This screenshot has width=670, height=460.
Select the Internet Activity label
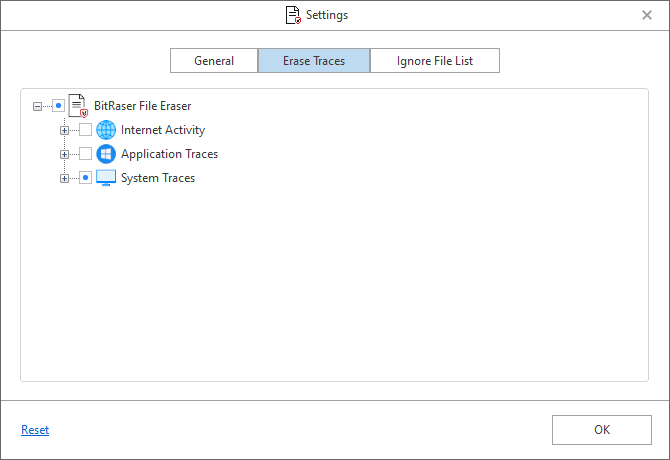point(163,130)
